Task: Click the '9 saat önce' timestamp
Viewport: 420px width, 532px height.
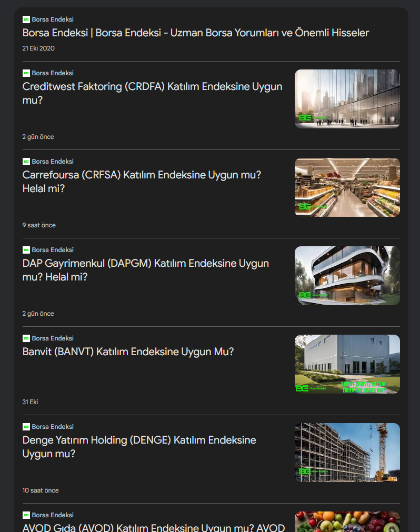Action: (x=39, y=225)
